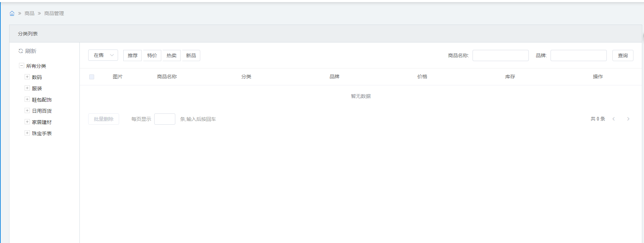Expand the 鞋包配饰 category
Viewport: 644px width, 243px height.
point(27,99)
